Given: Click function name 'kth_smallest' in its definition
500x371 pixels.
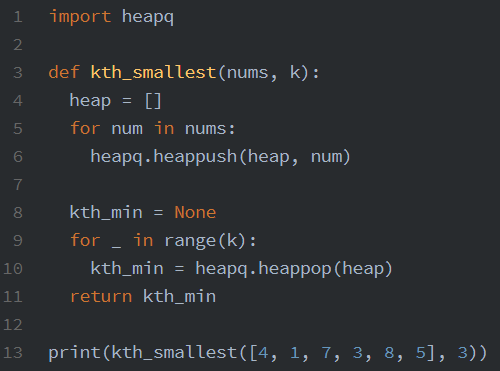Looking at the screenshot, I should 153,73.
